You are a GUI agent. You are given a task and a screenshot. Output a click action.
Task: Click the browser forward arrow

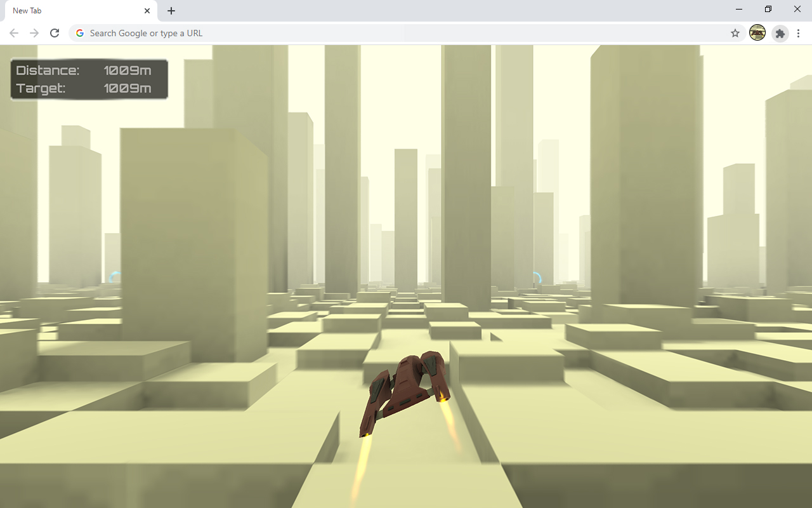[34, 33]
